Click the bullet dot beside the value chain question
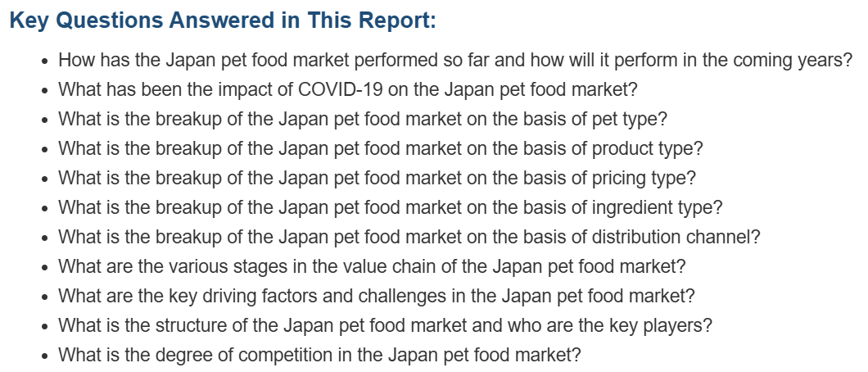This screenshot has height=372, width=868. point(45,267)
